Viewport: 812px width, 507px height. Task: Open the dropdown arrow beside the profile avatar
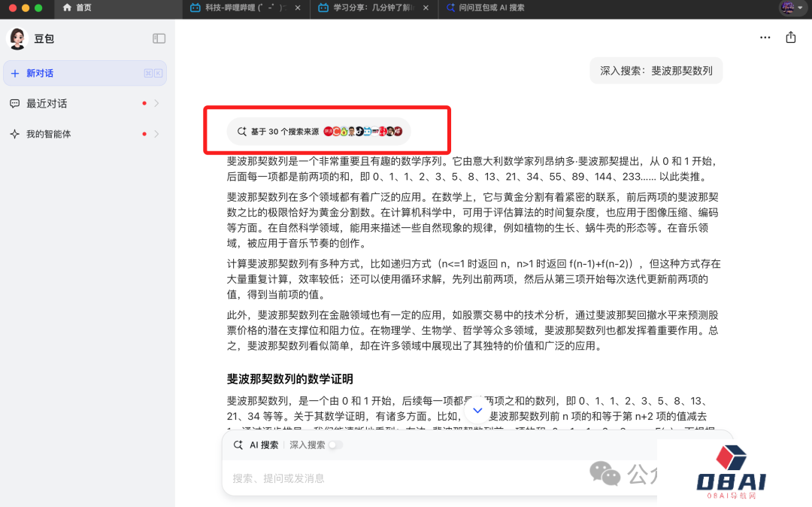click(x=800, y=8)
